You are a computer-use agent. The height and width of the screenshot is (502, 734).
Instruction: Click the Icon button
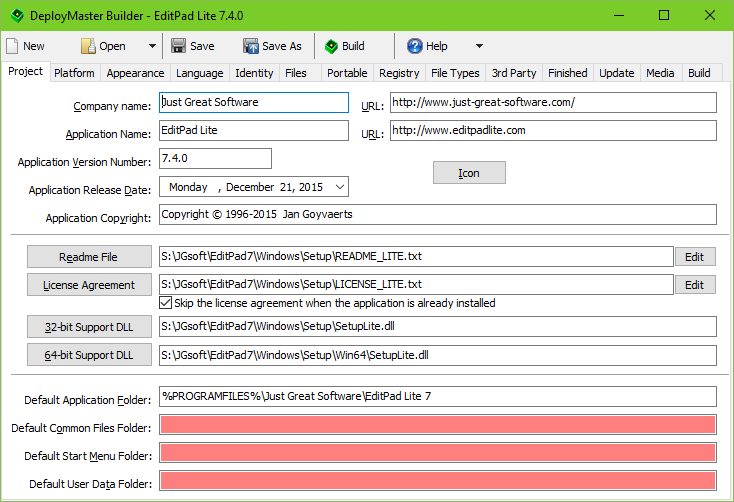pos(469,173)
